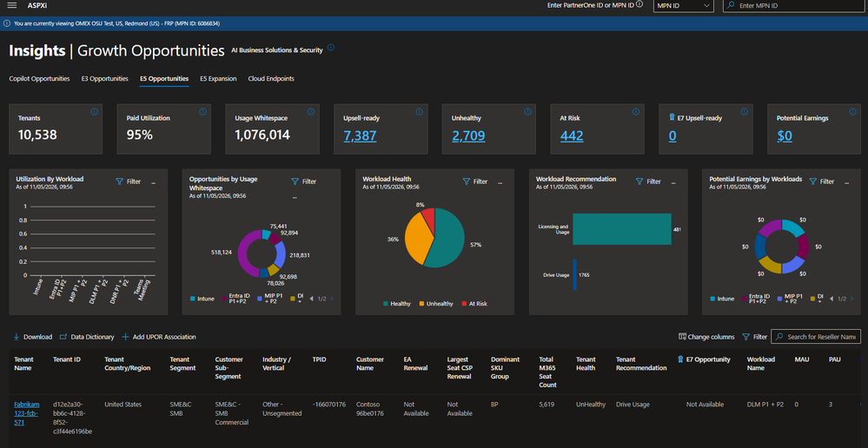Open more options for Workload Health chart
This screenshot has height=448, width=868.
pos(500,182)
